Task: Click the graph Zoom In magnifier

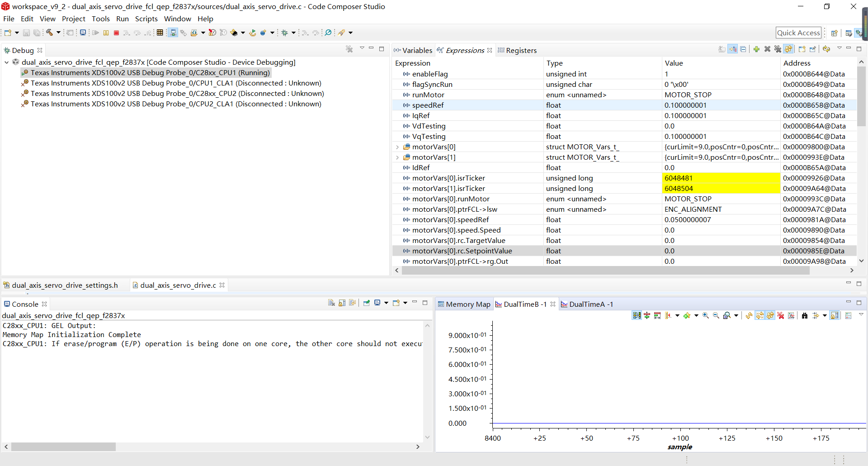Action: click(706, 315)
